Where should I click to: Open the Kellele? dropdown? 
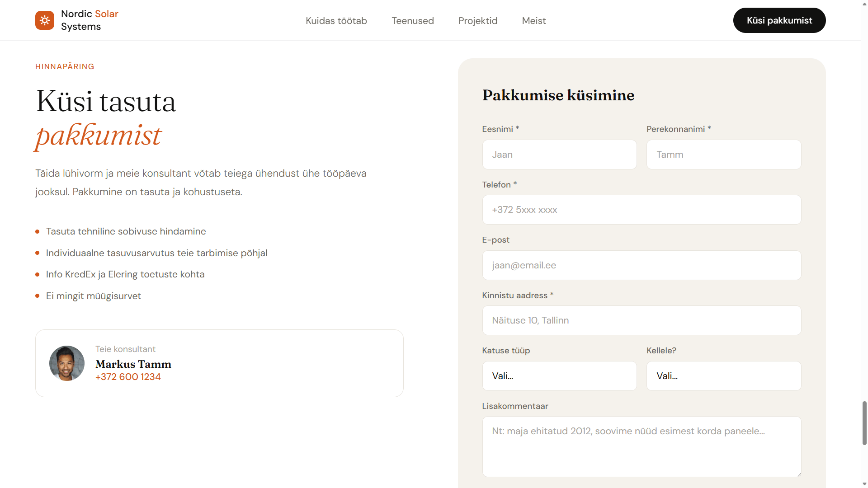(x=723, y=376)
